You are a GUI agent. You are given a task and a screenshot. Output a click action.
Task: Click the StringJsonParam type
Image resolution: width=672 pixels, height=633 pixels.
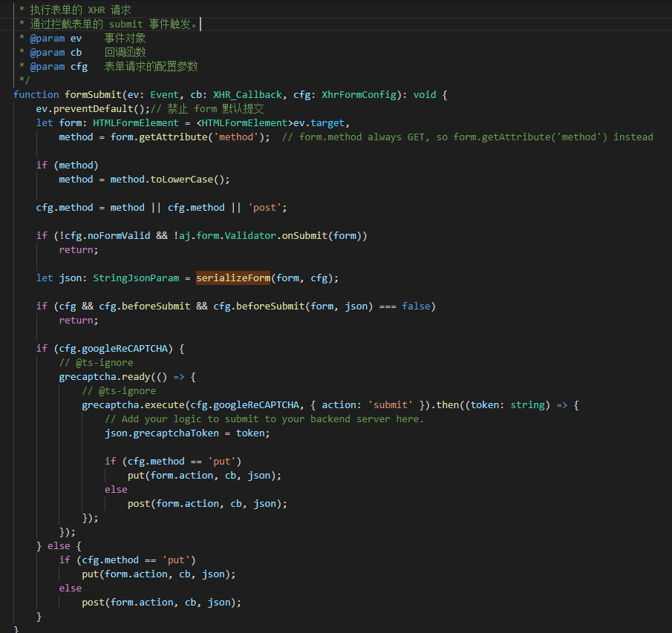pyautogui.click(x=136, y=278)
